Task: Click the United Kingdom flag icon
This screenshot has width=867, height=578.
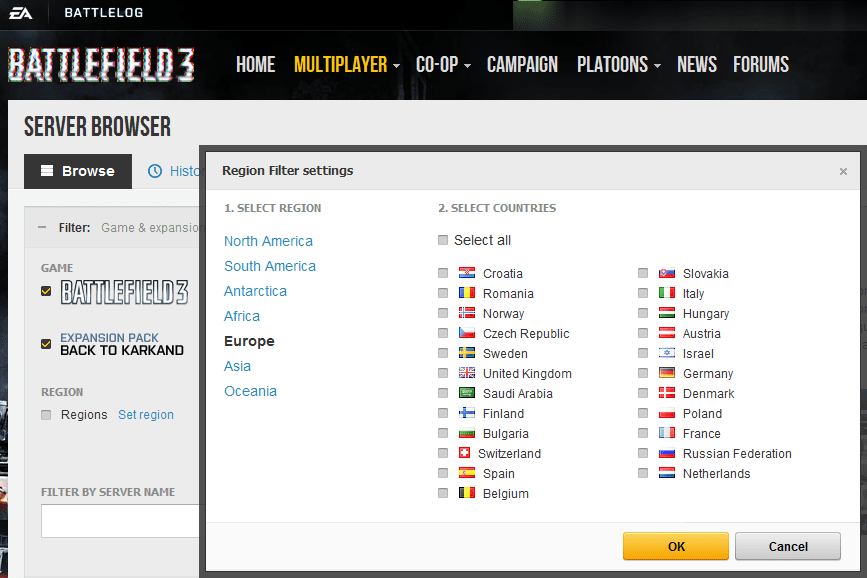Action: 467,373
